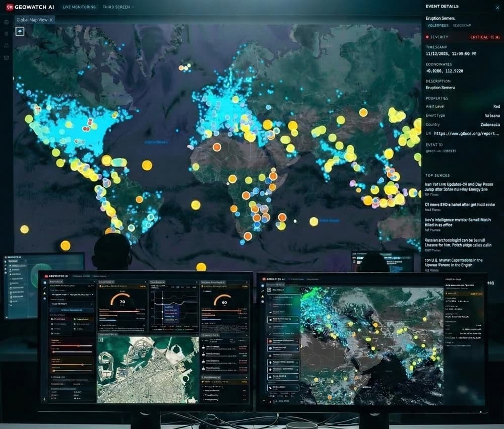
Task: Click the fourth icon in main left sidebar
Action: (6, 58)
